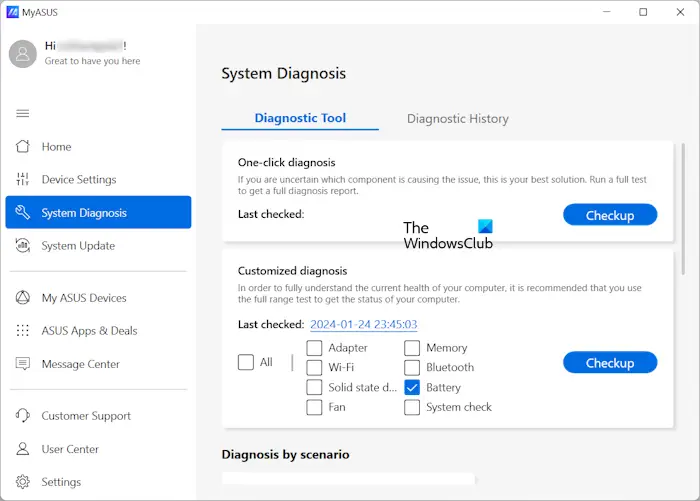
Task: Open My ASUS Devices
Action: [x=98, y=297]
